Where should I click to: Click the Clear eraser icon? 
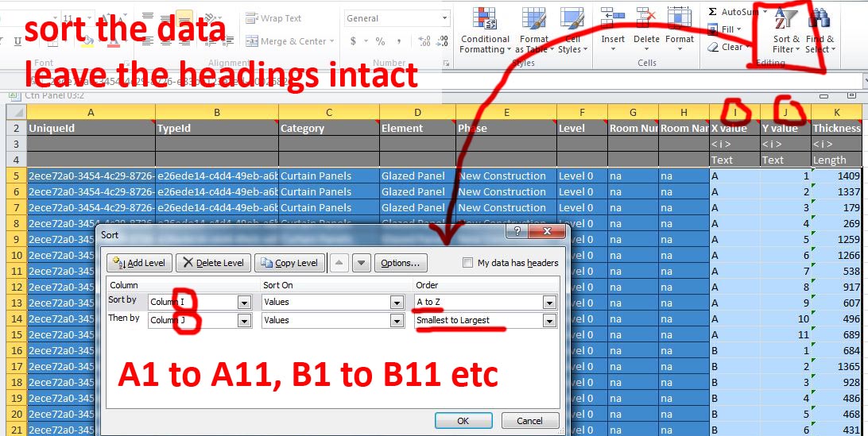point(713,47)
